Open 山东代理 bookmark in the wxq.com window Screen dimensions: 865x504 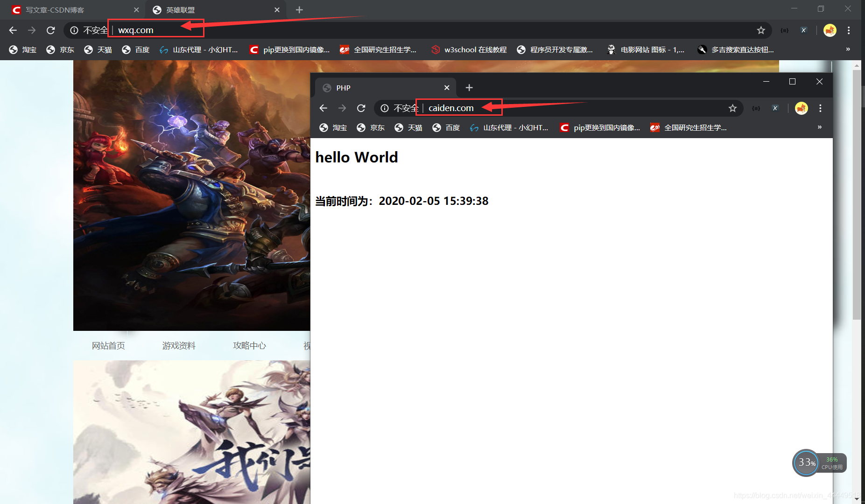[198, 50]
